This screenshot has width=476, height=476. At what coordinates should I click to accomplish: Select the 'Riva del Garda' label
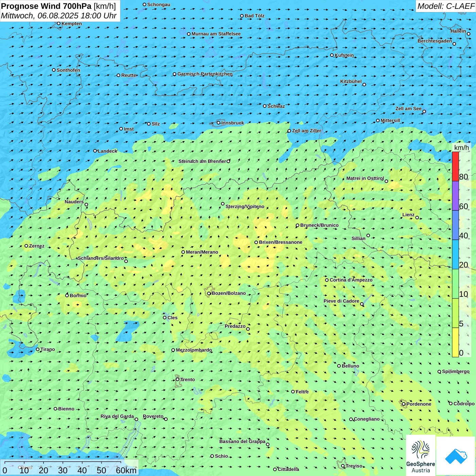(x=117, y=416)
